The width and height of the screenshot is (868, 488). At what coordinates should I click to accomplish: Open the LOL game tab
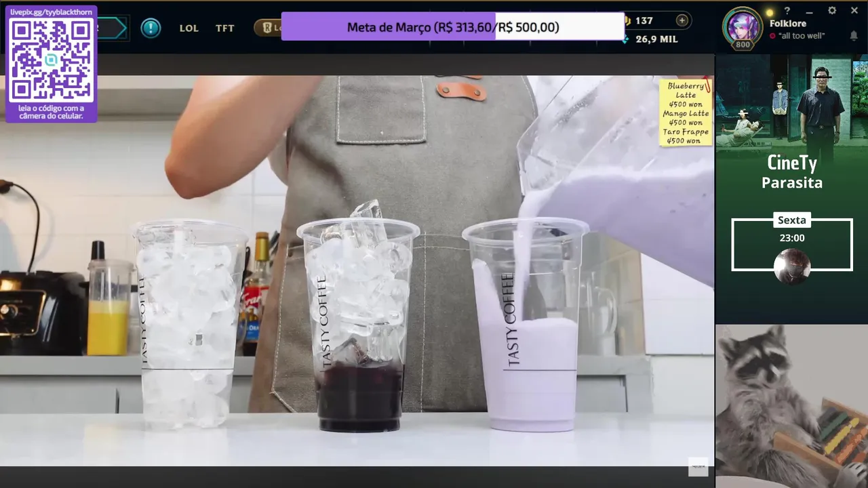point(189,28)
